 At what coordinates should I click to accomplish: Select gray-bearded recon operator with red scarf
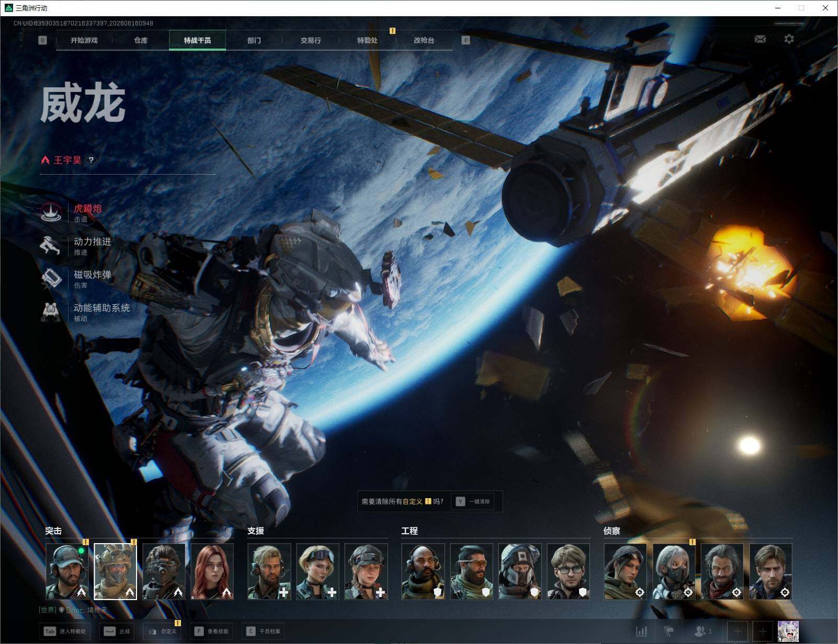click(x=722, y=571)
